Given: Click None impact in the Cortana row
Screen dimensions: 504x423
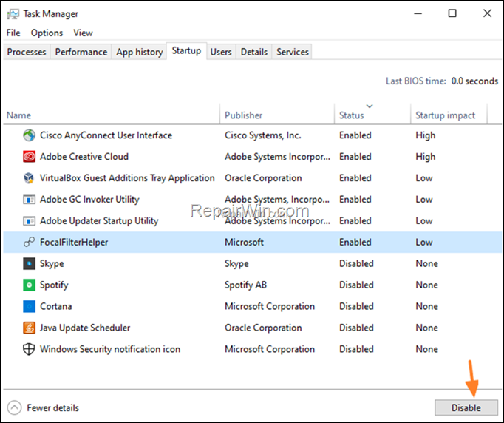Looking at the screenshot, I should coord(427,306).
